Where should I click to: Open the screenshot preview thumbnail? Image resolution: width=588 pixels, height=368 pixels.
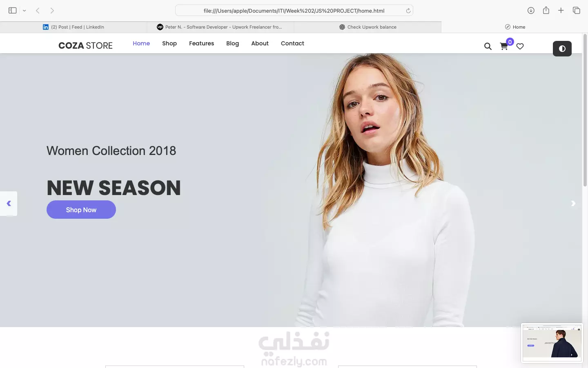(x=552, y=343)
